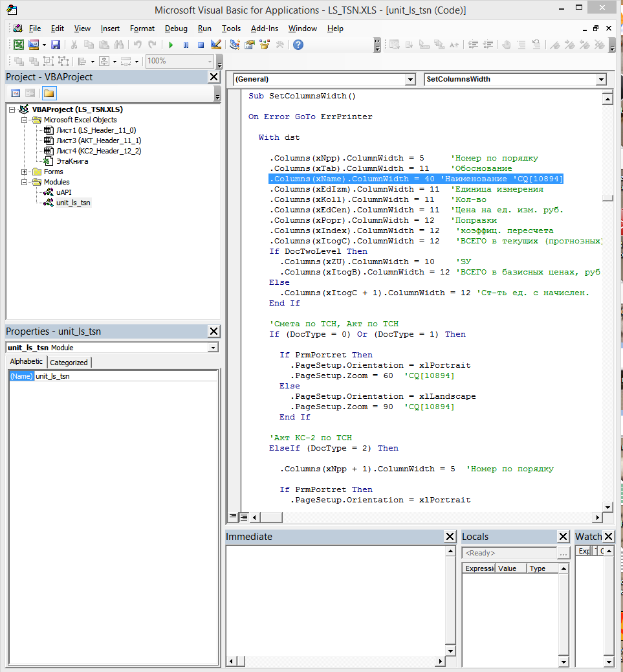
Task: Click the Undo arrow icon
Action: click(137, 45)
